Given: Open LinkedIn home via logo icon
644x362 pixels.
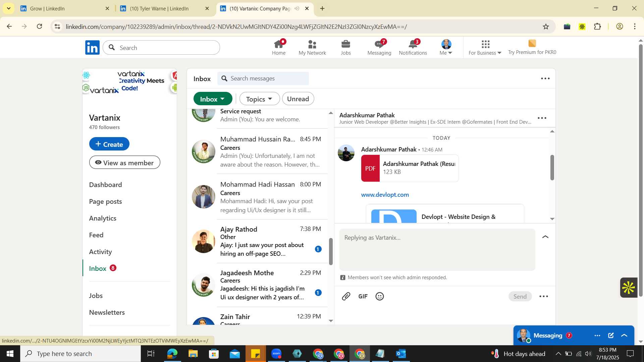Looking at the screenshot, I should click(92, 48).
